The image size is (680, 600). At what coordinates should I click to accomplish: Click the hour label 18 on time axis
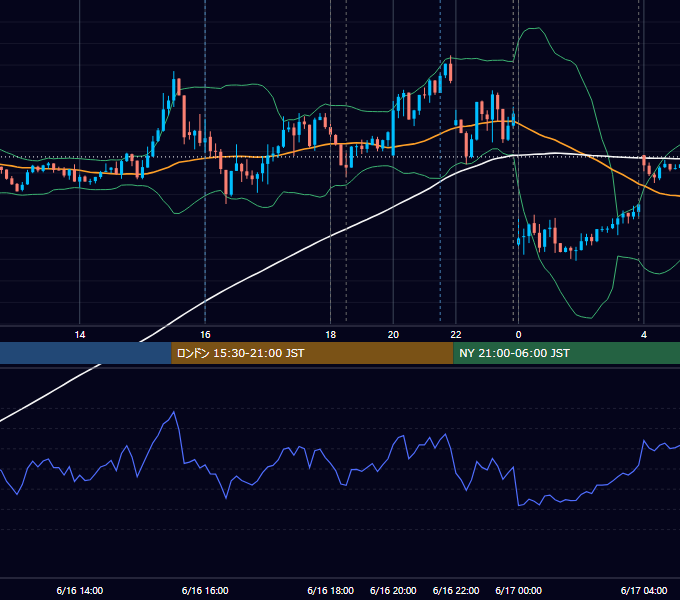(x=330, y=335)
